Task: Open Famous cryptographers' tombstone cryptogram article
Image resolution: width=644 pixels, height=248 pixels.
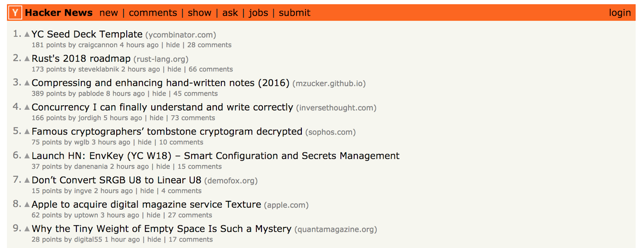Action: [167, 131]
